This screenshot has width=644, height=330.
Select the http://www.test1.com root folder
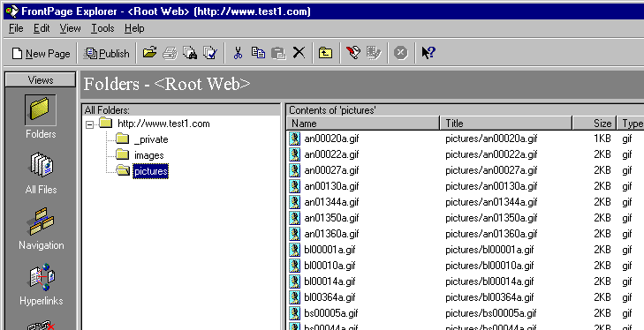click(163, 124)
